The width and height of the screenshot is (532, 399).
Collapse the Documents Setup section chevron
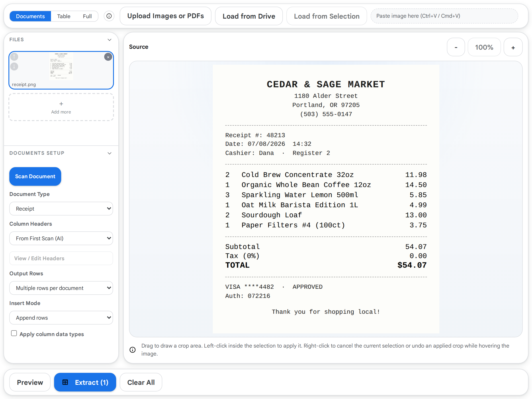110,153
